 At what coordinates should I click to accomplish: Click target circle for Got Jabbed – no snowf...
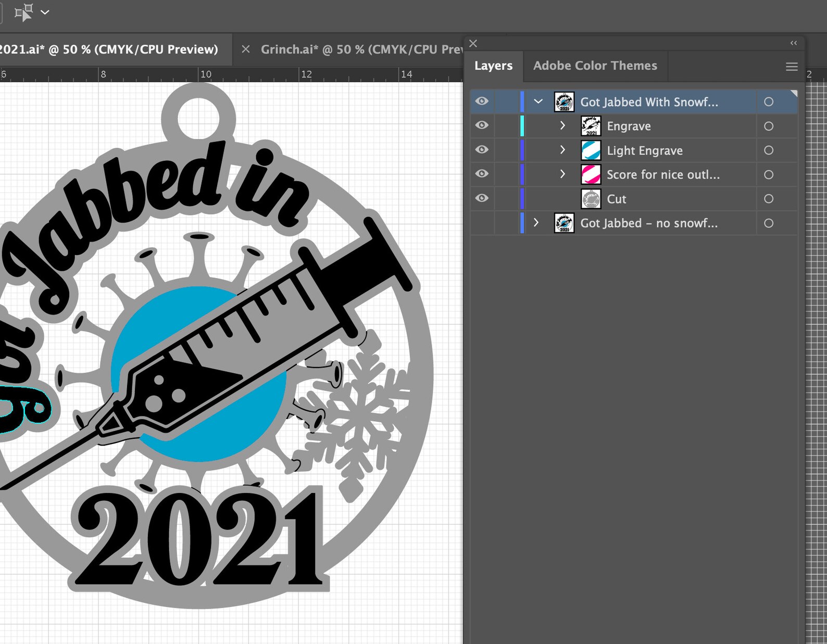(769, 223)
